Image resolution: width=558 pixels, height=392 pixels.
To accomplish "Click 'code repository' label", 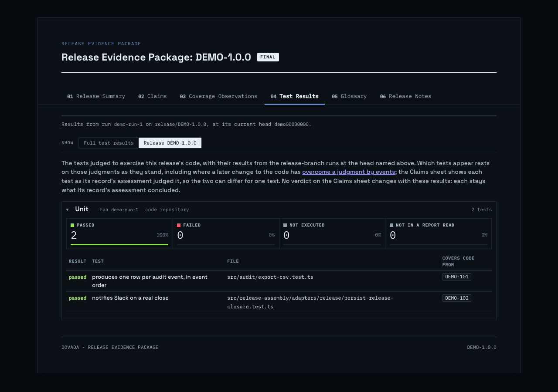I will [167, 210].
